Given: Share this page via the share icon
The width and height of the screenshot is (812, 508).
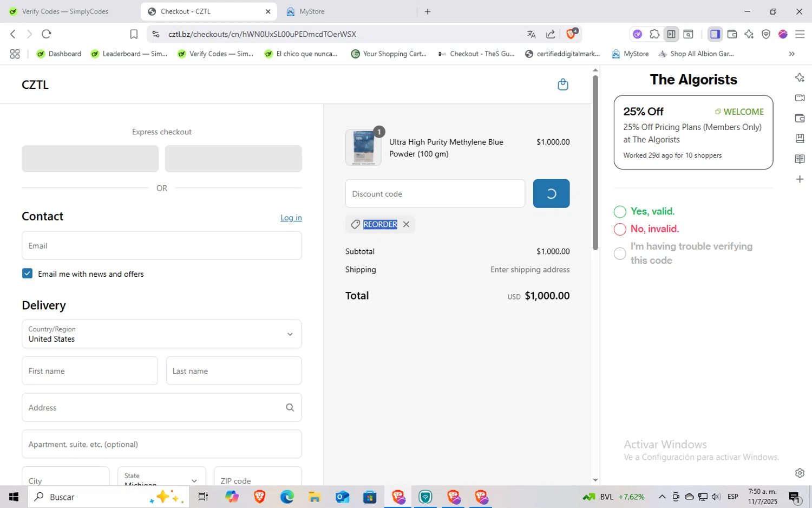Looking at the screenshot, I should tap(551, 34).
